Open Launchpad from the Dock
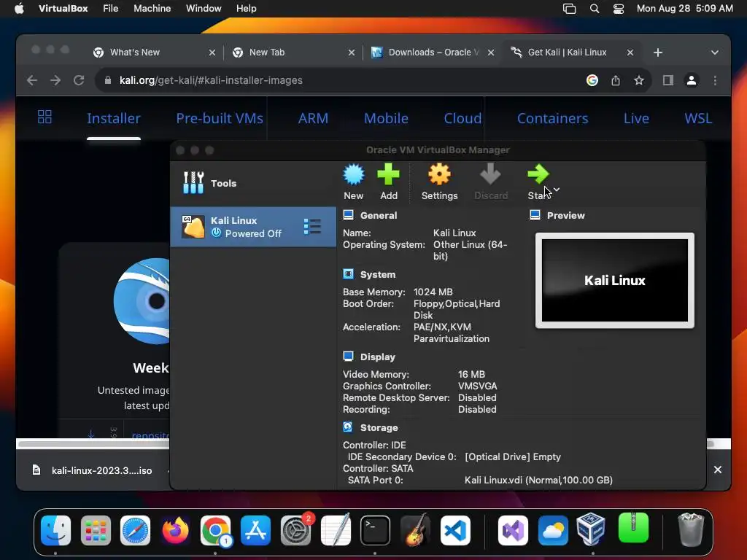 click(x=96, y=530)
